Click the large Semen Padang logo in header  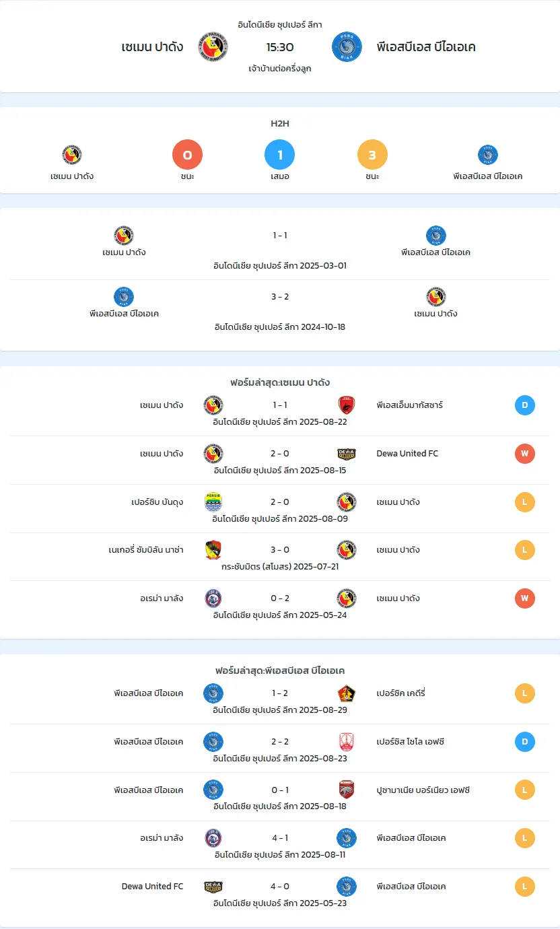point(213,47)
